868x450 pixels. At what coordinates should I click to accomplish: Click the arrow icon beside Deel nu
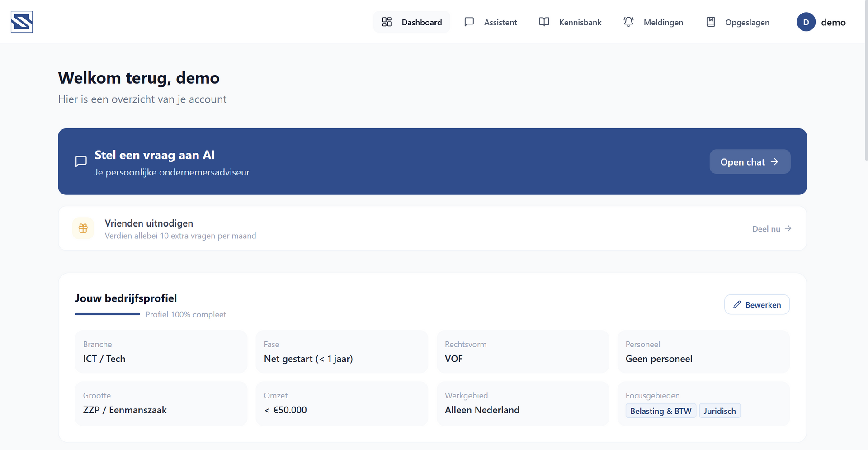(x=788, y=228)
